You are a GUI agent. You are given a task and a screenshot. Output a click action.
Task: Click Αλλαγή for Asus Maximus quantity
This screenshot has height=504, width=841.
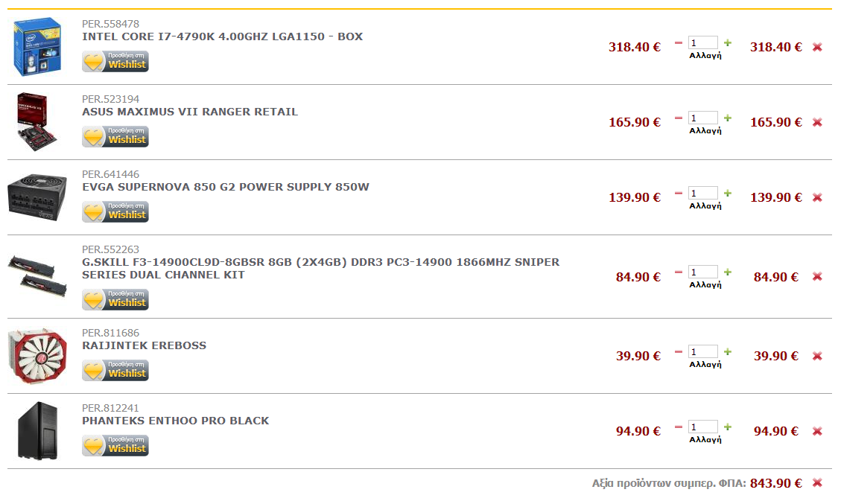tap(705, 130)
